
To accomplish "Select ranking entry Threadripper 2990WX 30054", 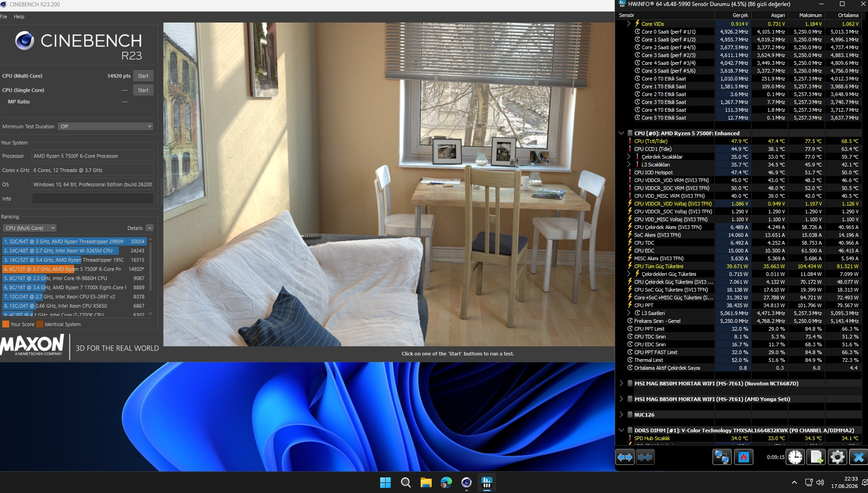I will click(74, 241).
